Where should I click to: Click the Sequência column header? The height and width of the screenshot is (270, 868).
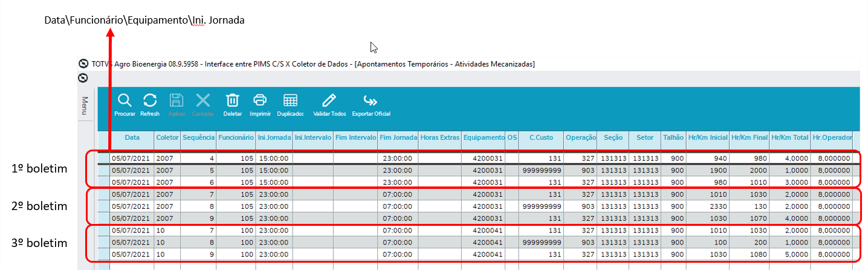pos(198,138)
